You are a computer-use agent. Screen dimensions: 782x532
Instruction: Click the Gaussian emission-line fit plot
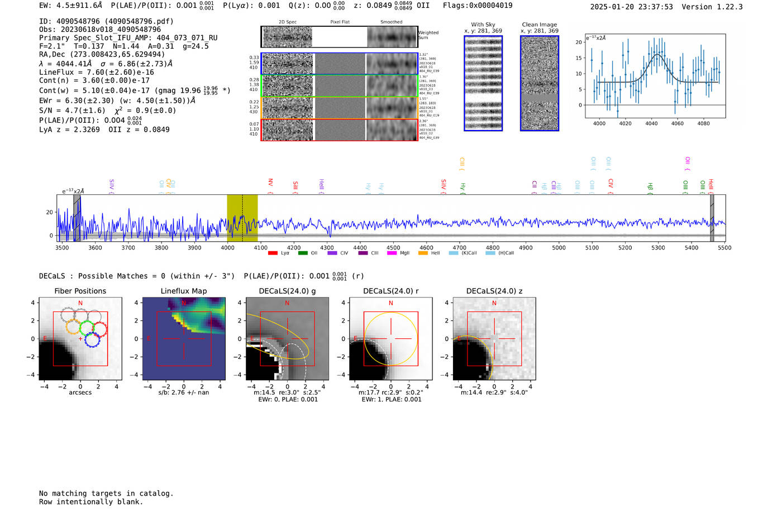[655, 76]
